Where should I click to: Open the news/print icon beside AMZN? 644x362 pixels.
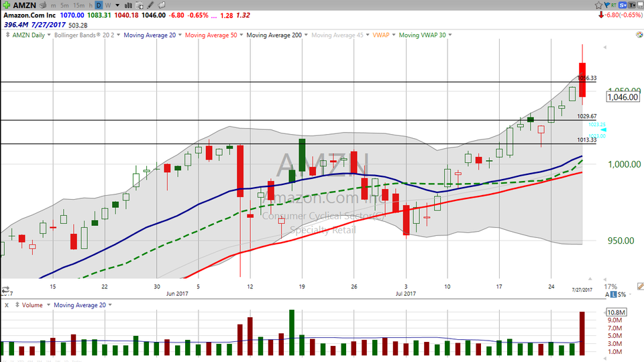point(43,5)
